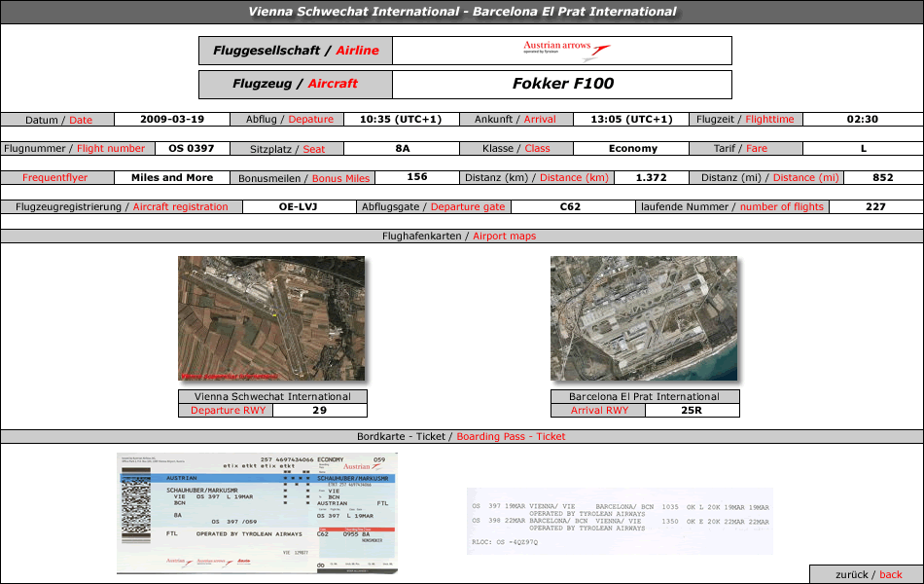This screenshot has width=924, height=584.
Task: Select the date value 2009-03-19
Action: [172, 119]
